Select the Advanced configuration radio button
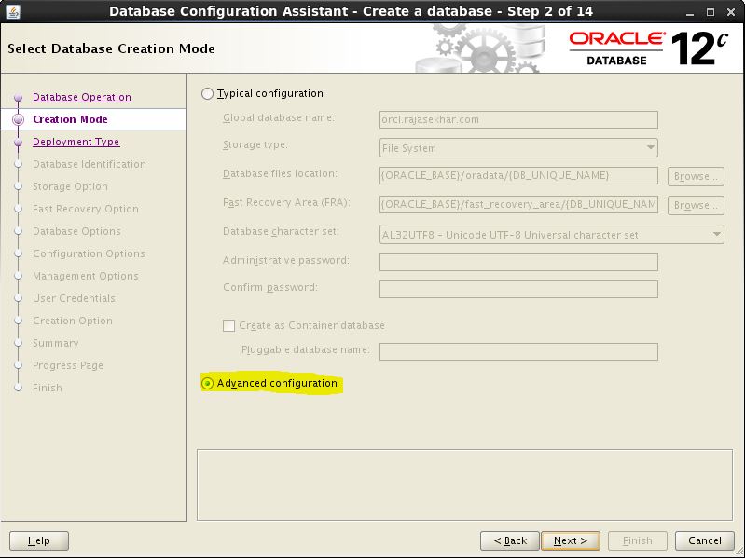745x560 pixels. point(207,384)
